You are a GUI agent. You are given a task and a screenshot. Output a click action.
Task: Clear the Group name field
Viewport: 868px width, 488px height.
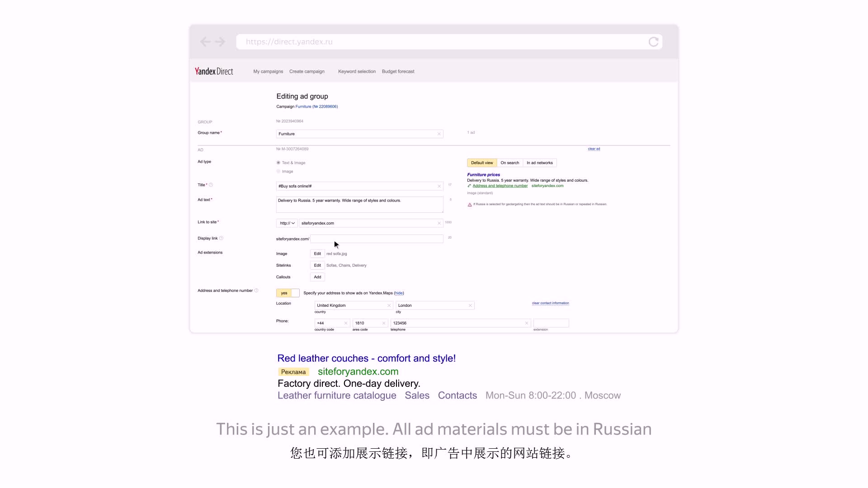(x=439, y=134)
